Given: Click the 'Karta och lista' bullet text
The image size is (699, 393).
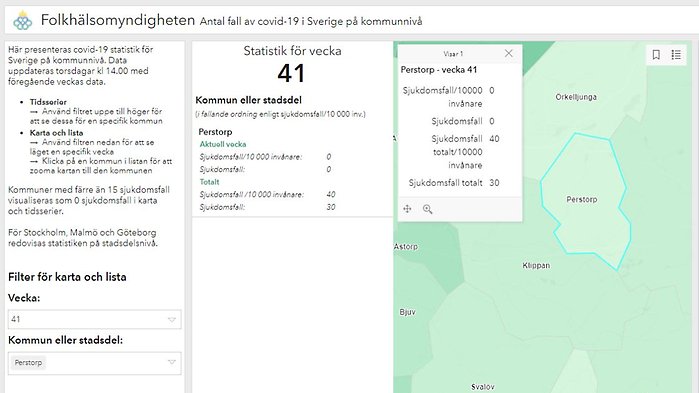Looking at the screenshot, I should pos(57,133).
